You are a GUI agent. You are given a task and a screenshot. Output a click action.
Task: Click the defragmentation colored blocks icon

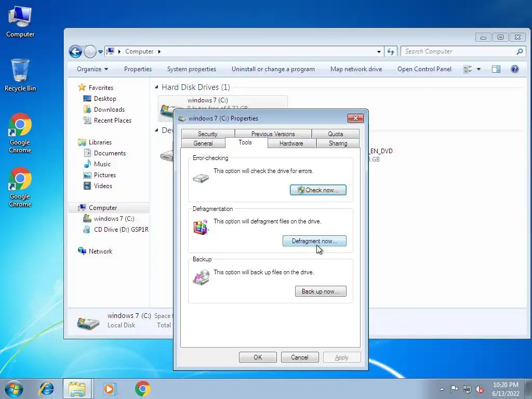point(201,228)
